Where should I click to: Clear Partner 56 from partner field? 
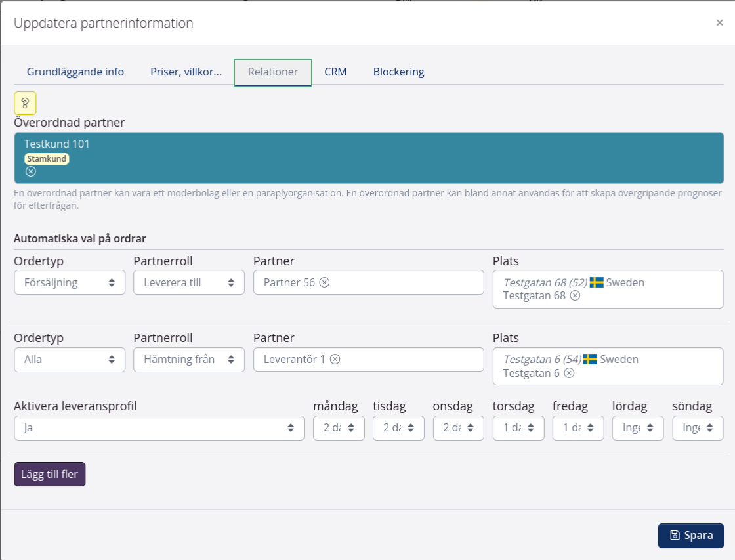[x=324, y=282]
